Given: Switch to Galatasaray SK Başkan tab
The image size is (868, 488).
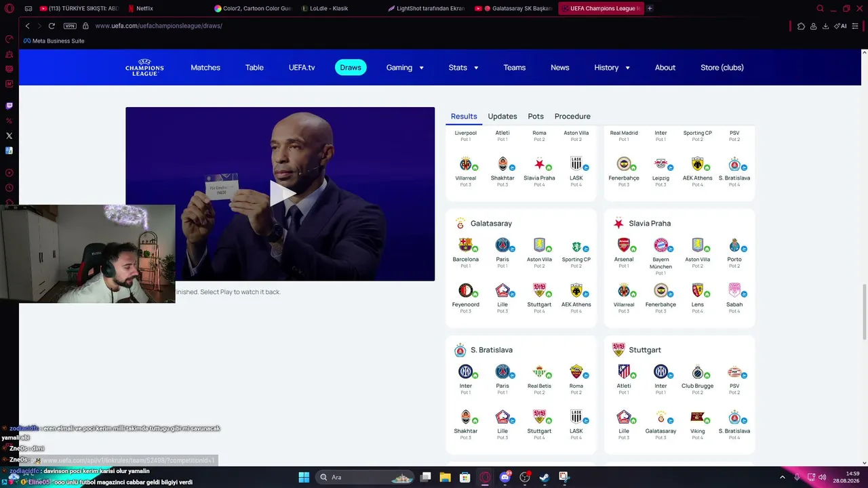Looking at the screenshot, I should pos(514,8).
